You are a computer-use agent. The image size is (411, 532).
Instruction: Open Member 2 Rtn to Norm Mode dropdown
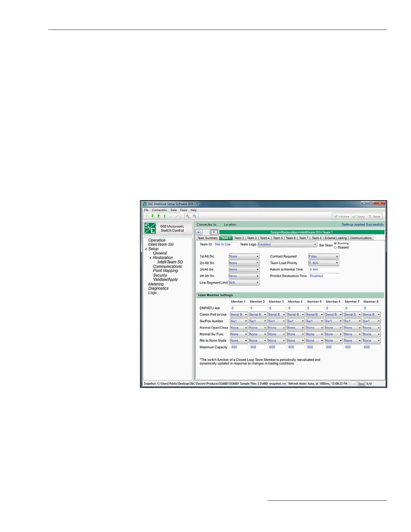[x=258, y=341]
